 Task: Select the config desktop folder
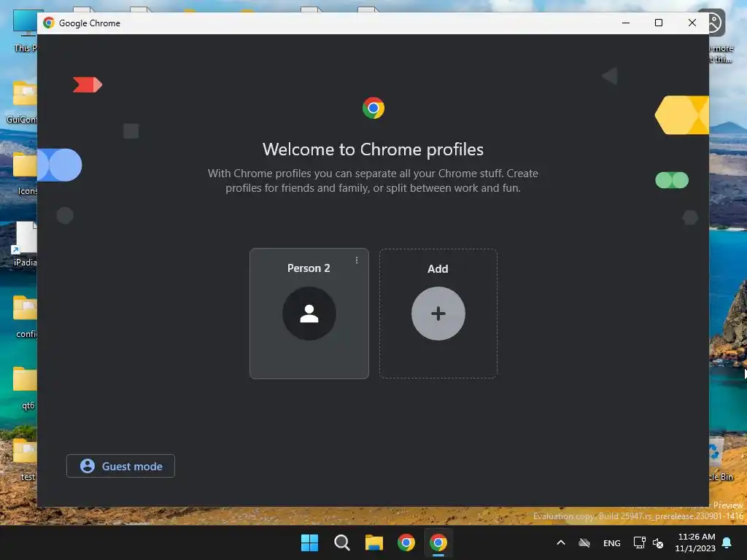point(25,316)
